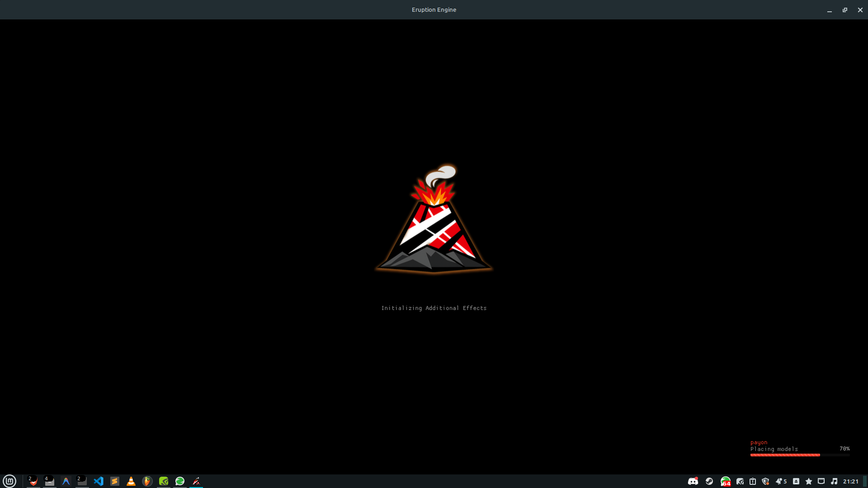Open NVIDIA settings tray icon
This screenshot has height=488, width=868.
(x=740, y=481)
